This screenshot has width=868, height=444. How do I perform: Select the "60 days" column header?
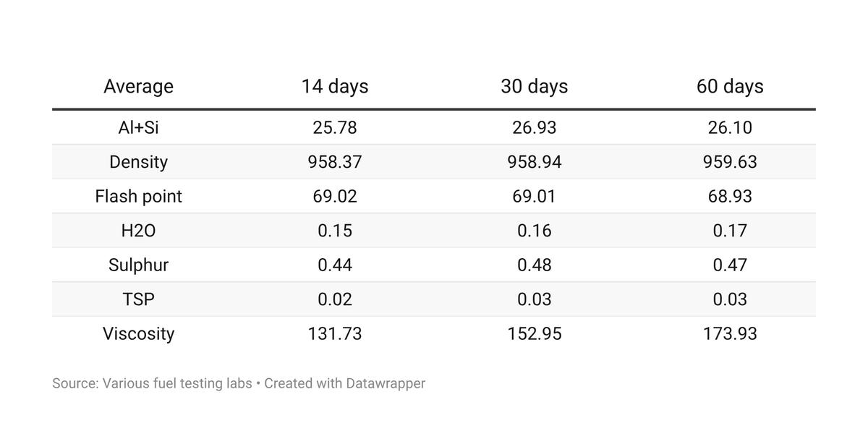730,86
